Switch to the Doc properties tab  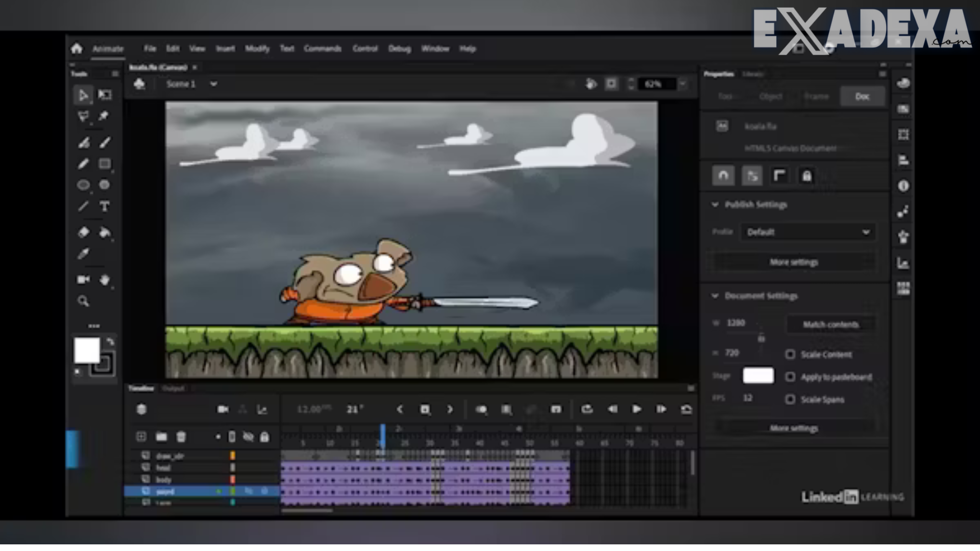tap(862, 96)
